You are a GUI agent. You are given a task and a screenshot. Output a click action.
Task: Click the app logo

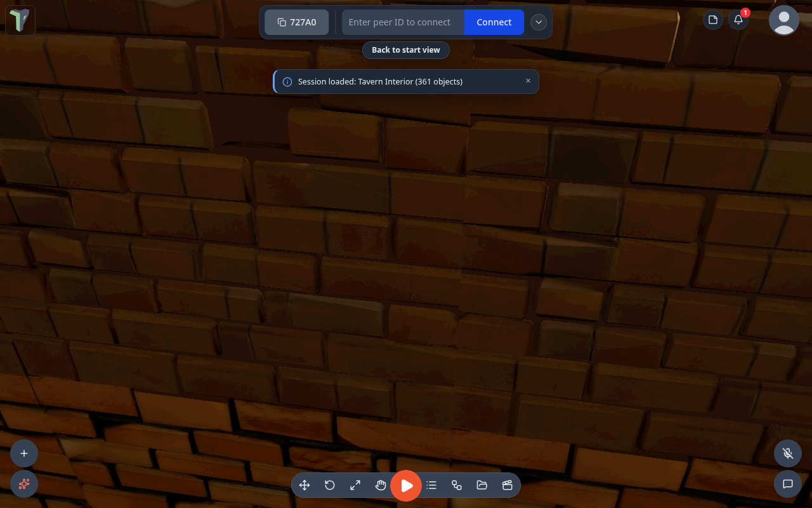(20, 20)
